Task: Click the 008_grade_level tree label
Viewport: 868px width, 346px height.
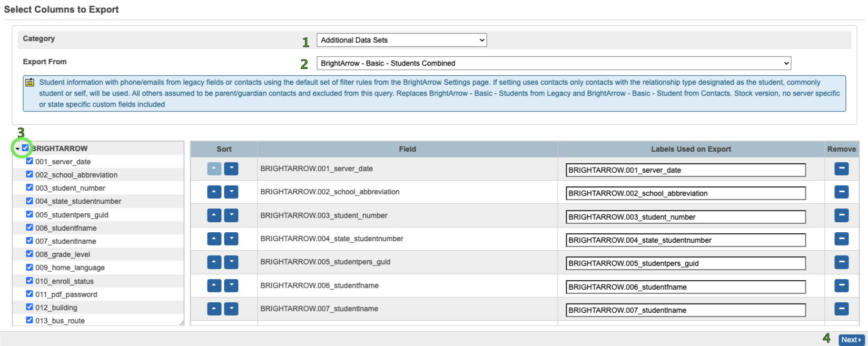Action: coord(63,254)
